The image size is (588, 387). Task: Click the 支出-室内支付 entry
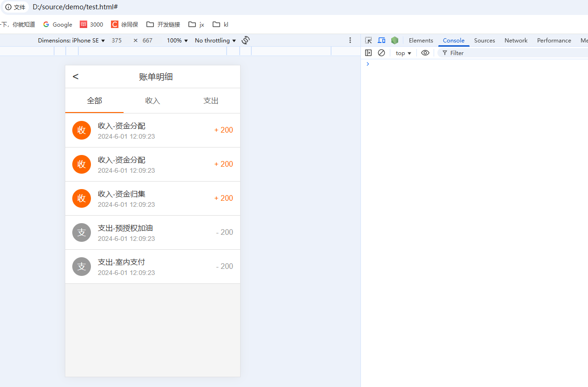click(x=152, y=267)
